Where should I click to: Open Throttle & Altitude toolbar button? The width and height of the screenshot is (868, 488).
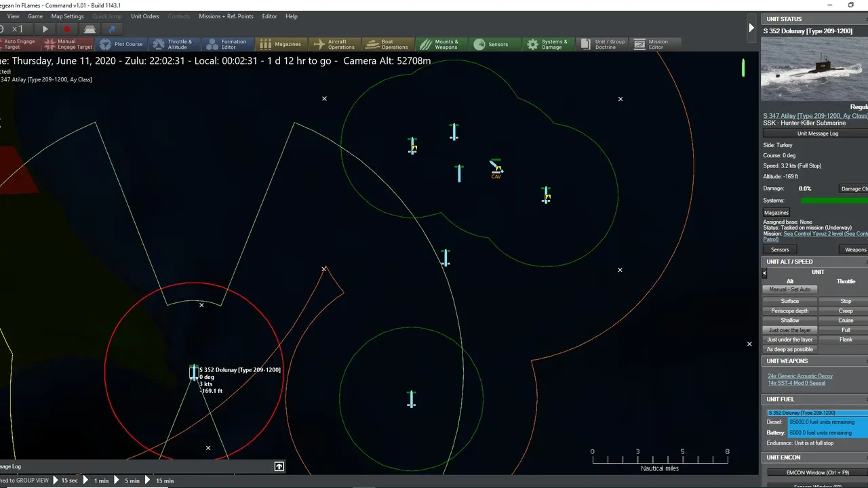coord(175,44)
